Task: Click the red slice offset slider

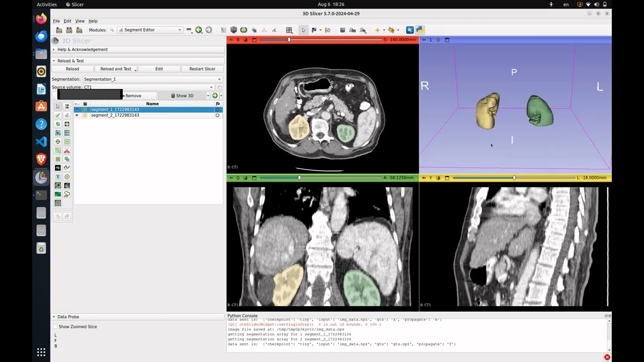Action: click(321, 40)
